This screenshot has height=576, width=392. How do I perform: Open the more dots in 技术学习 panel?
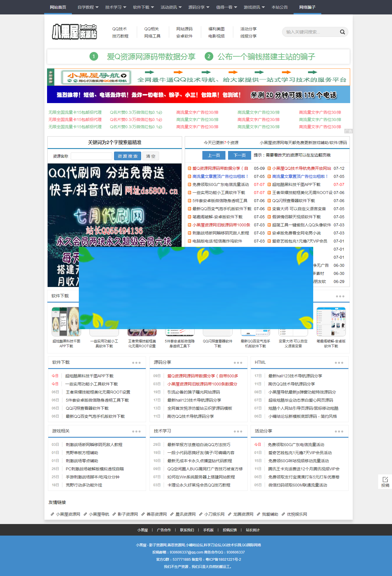click(x=238, y=431)
